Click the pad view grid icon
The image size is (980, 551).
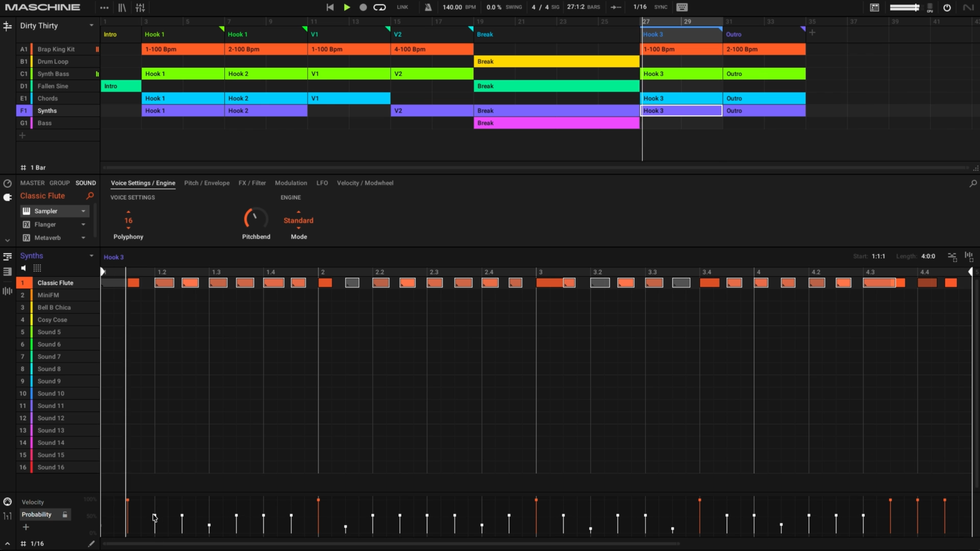(x=37, y=268)
